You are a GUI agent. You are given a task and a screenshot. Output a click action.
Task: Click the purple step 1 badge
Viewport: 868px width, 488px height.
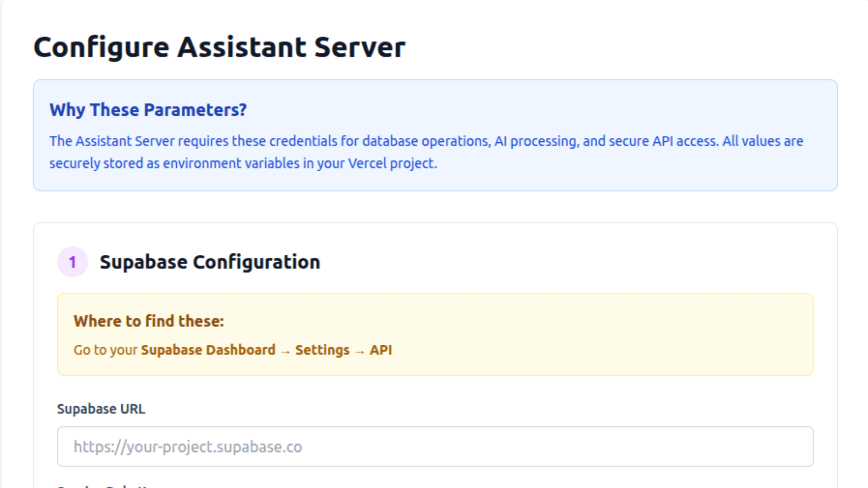[x=72, y=262]
